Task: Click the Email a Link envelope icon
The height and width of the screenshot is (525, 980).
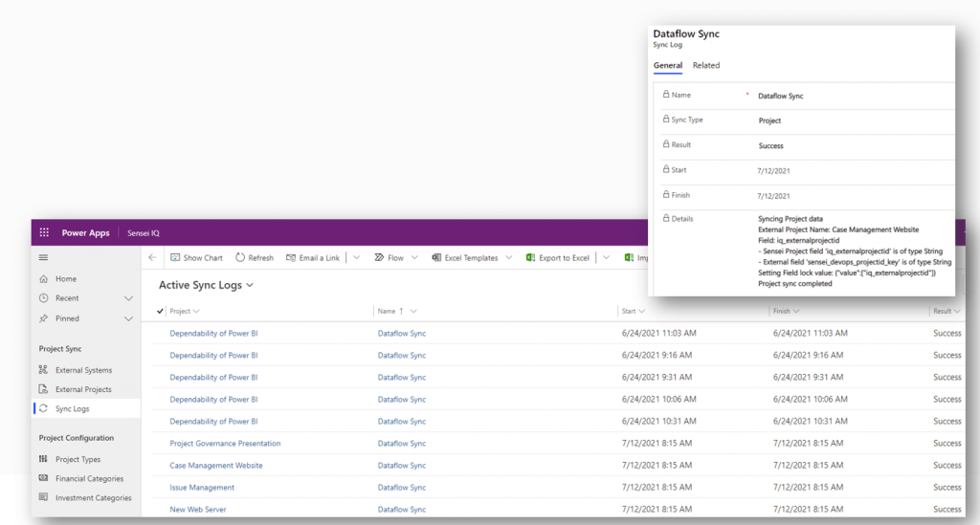Action: 291,257
